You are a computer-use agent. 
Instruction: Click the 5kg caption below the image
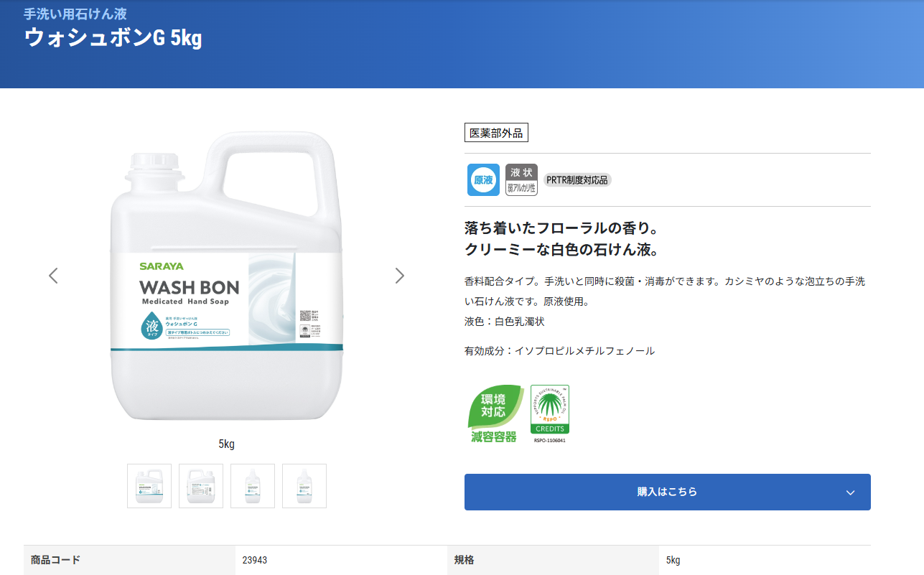[x=226, y=444]
